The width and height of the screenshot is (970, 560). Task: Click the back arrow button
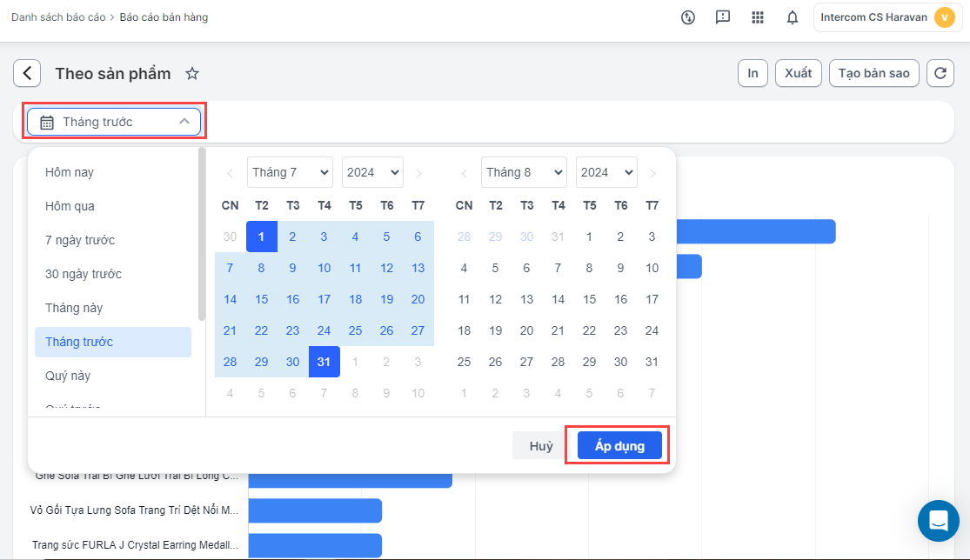27,74
